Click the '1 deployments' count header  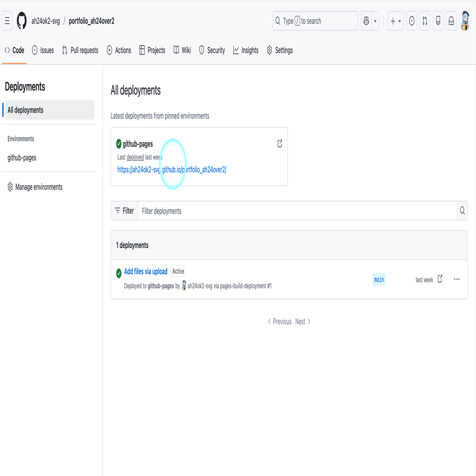pos(132,245)
